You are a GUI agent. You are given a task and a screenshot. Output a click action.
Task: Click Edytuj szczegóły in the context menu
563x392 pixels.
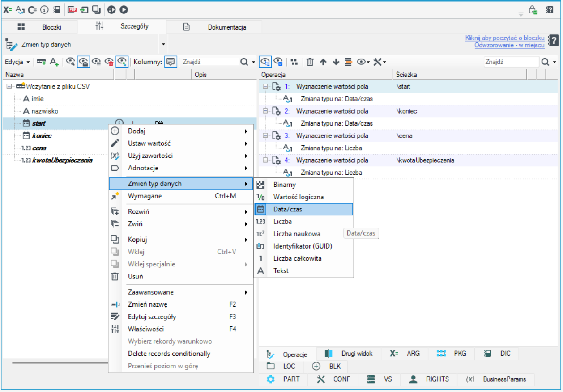point(181,317)
